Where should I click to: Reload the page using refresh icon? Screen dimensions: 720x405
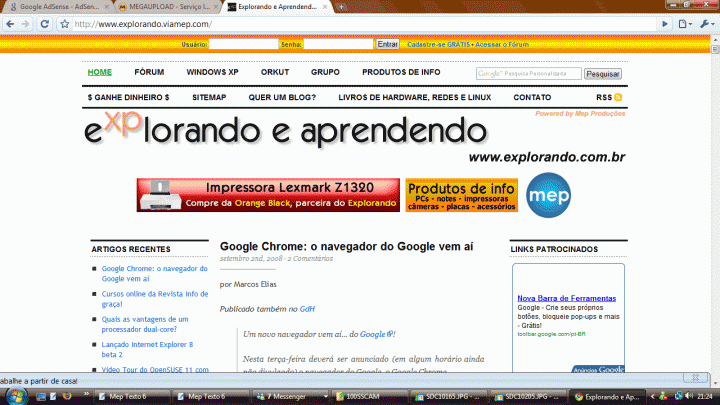tap(45, 24)
